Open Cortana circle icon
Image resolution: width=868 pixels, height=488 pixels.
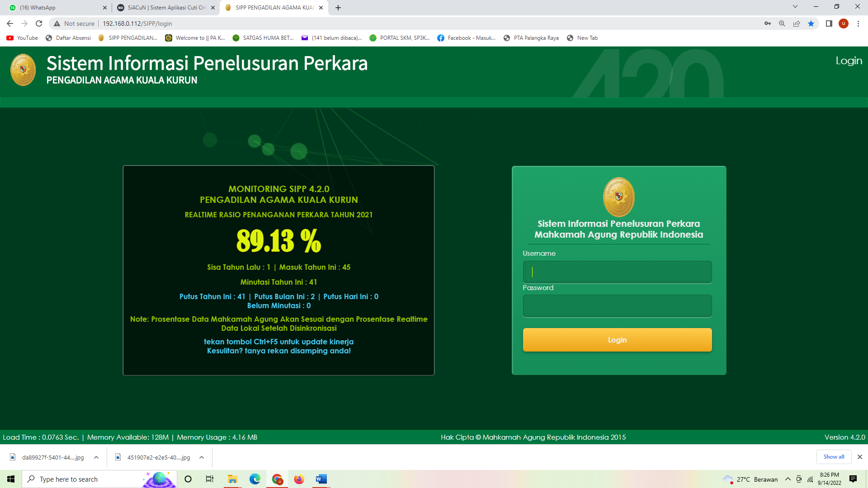[x=188, y=479]
